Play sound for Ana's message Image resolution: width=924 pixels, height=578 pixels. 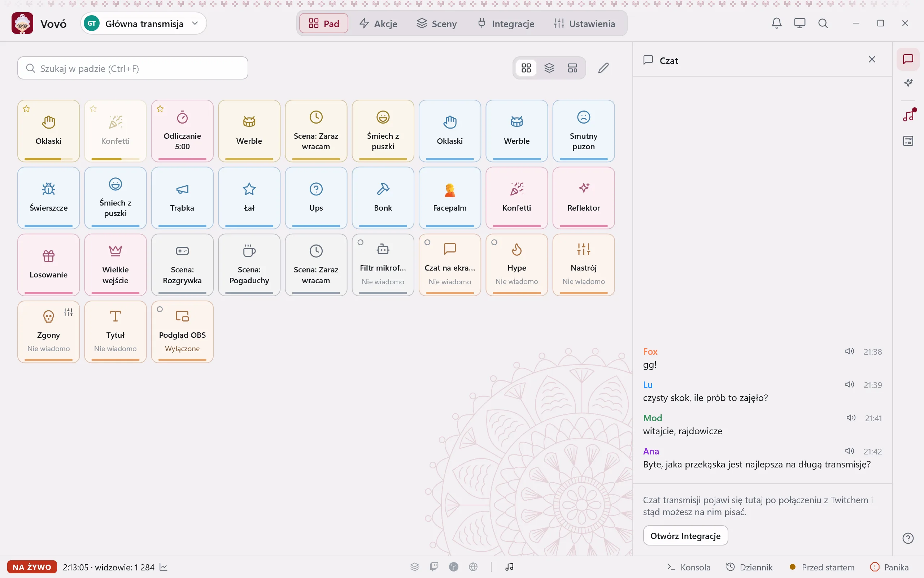849,451
